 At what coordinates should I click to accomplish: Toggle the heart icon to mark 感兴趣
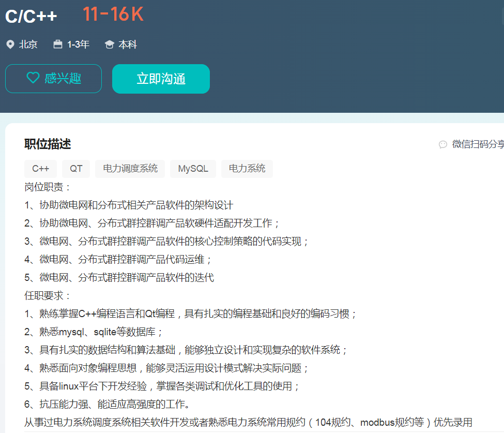pyautogui.click(x=33, y=78)
